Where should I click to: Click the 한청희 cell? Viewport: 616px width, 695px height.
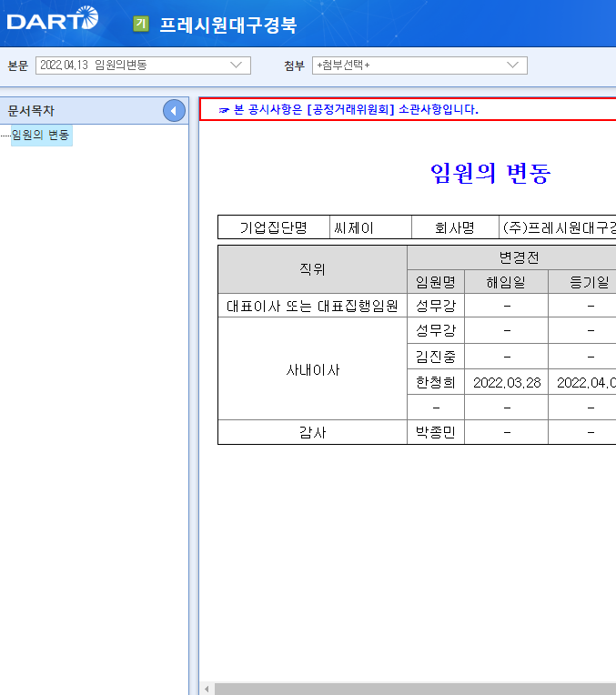[436, 382]
